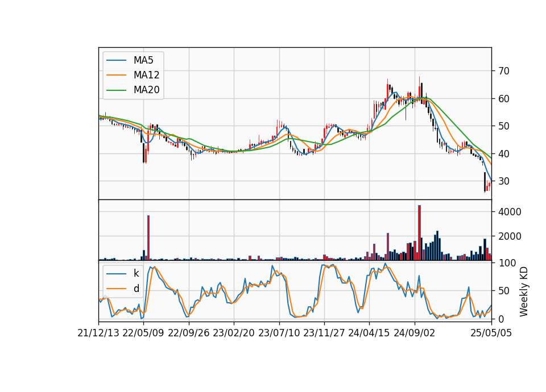The height and width of the screenshot is (392, 546).
Task: Click the price axis value 40
Action: (x=504, y=154)
